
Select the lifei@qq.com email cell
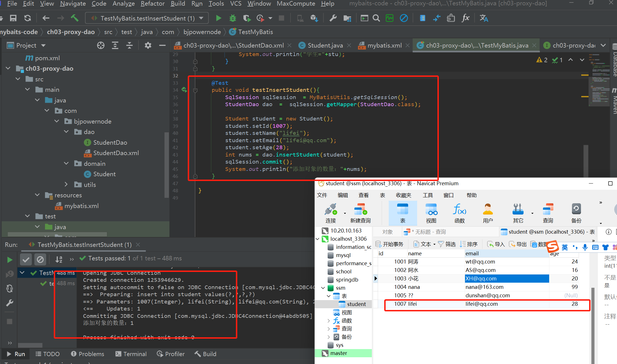point(482,304)
